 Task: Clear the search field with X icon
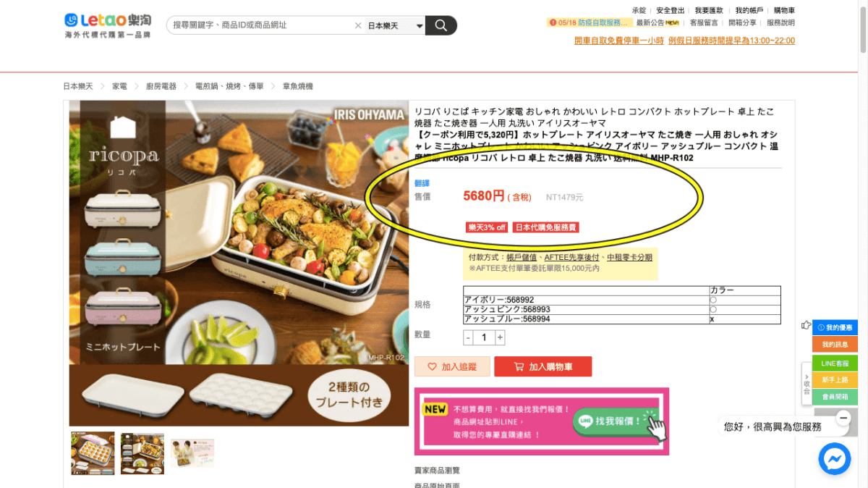click(358, 25)
